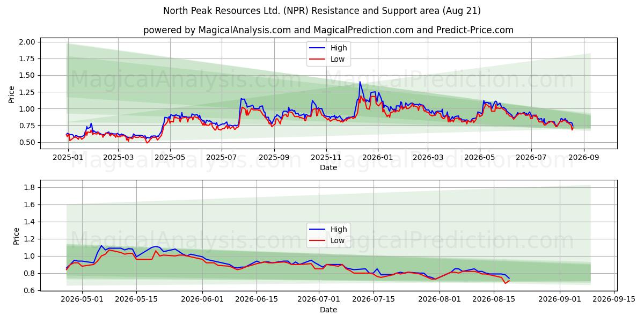Click the '2025-03' tick label

click(x=118, y=158)
